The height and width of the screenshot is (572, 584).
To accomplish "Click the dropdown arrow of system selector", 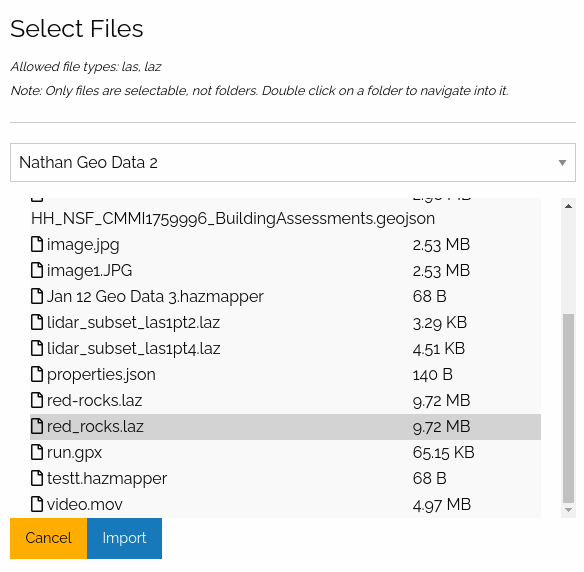I will pos(562,163).
